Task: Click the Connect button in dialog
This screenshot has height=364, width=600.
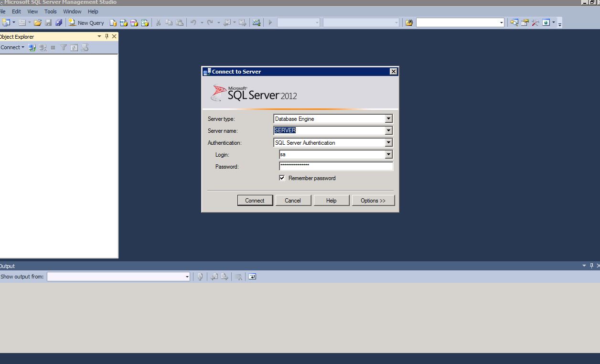Action: coord(255,201)
